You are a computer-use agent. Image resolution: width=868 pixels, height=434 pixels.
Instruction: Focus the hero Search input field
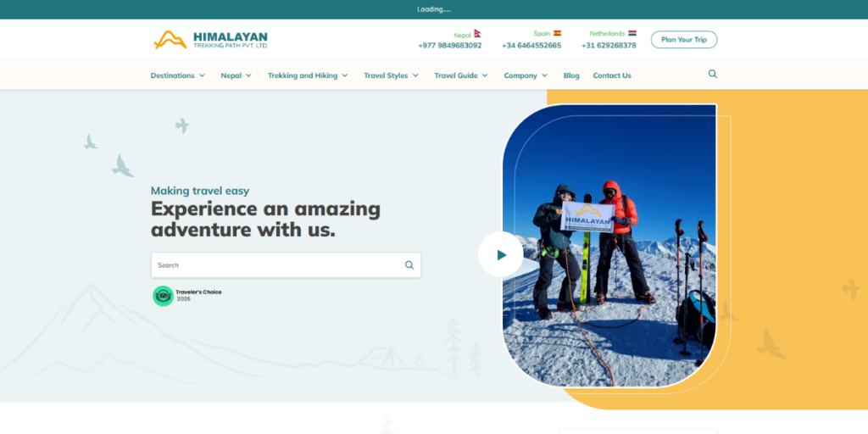(x=277, y=265)
